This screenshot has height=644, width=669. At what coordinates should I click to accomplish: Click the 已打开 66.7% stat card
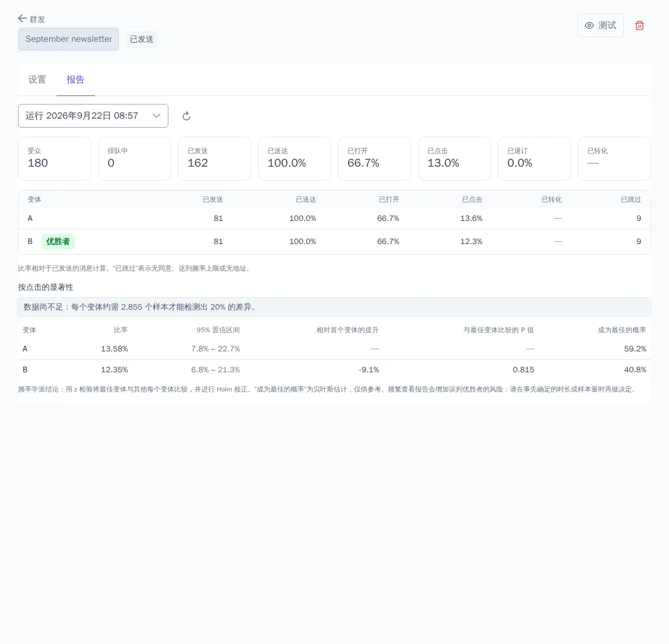[x=374, y=159]
